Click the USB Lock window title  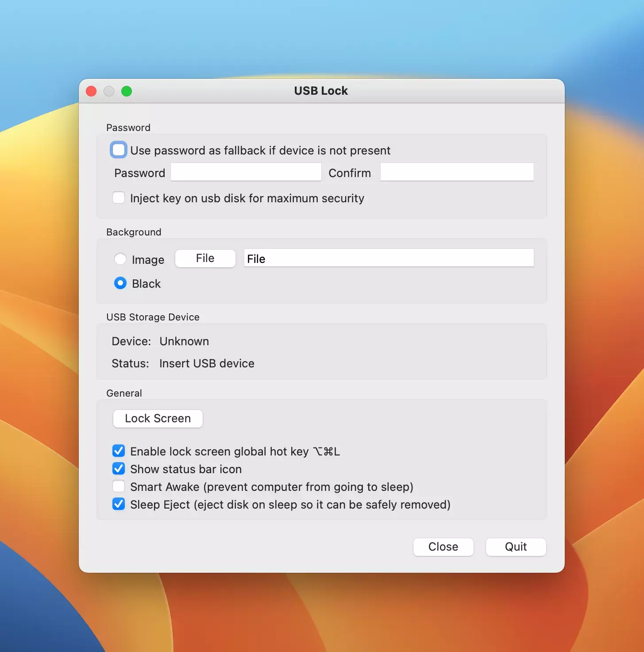321,91
